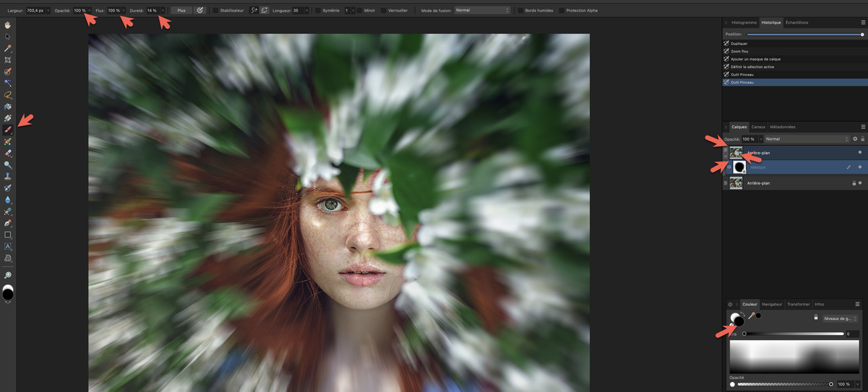Enable the Verrouiller checkbox
This screenshot has height=392, width=868.
[x=383, y=11]
